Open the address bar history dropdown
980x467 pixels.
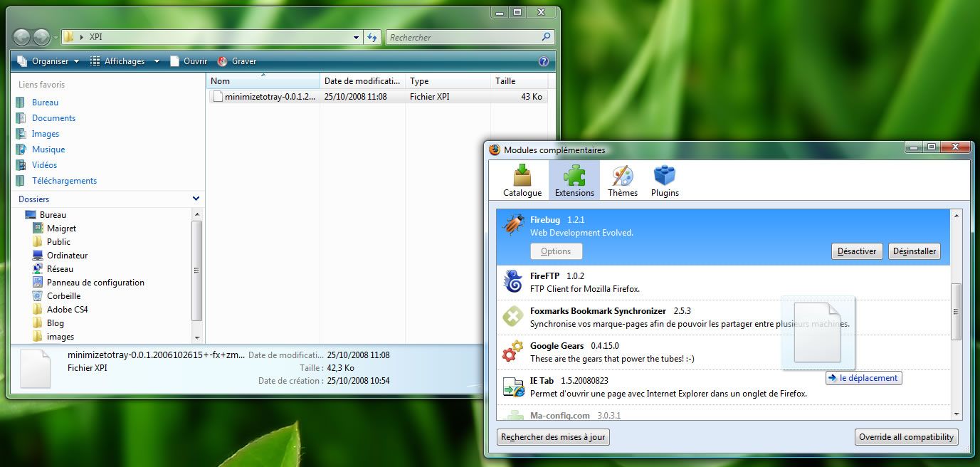coord(357,37)
